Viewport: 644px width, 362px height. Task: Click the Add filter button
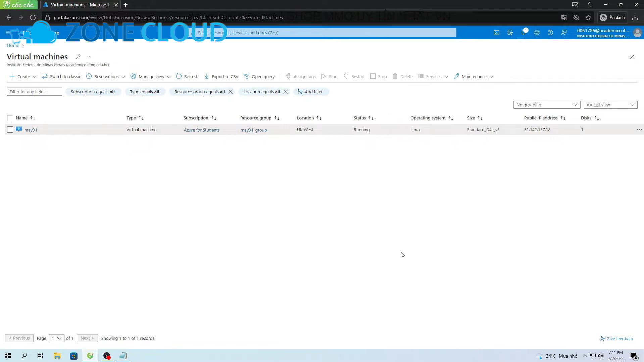coord(311,91)
